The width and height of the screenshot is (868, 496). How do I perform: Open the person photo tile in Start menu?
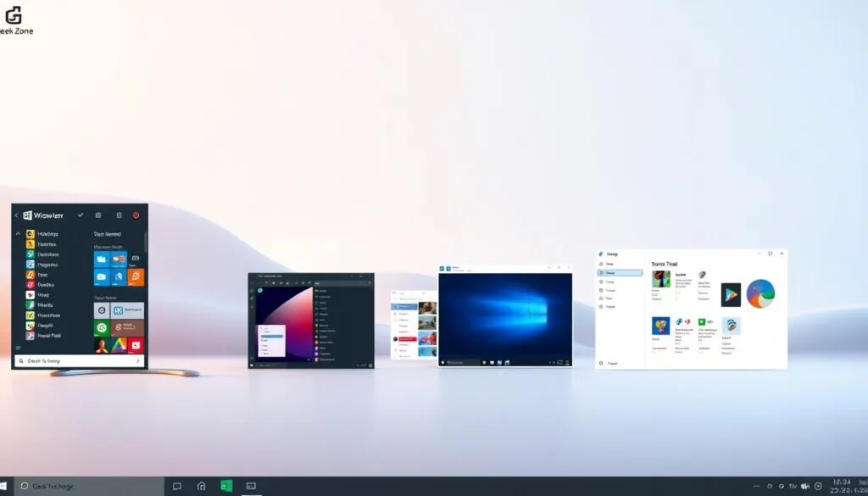[102, 345]
